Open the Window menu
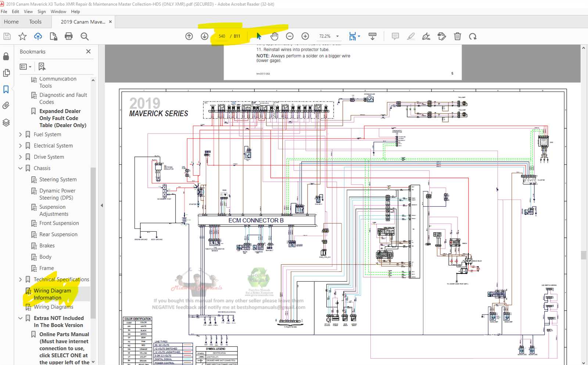Viewport: 588px width, 365px height. coord(58,11)
